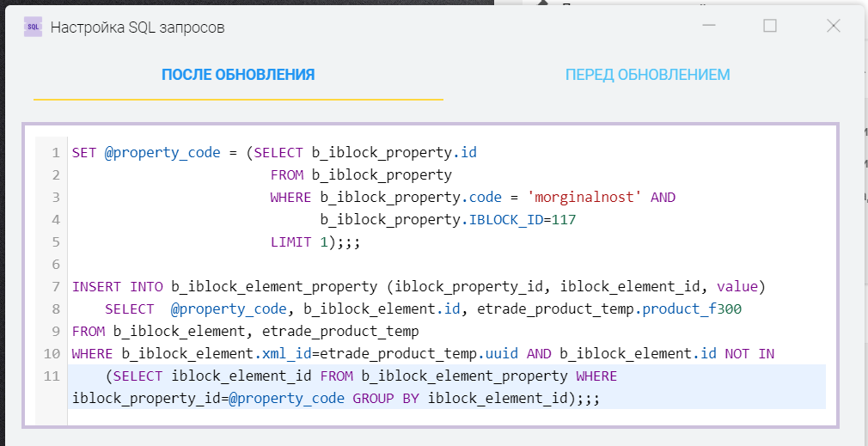The width and height of the screenshot is (868, 446).
Task: Click the window title Настройка SQL запросов
Action: coord(138,27)
